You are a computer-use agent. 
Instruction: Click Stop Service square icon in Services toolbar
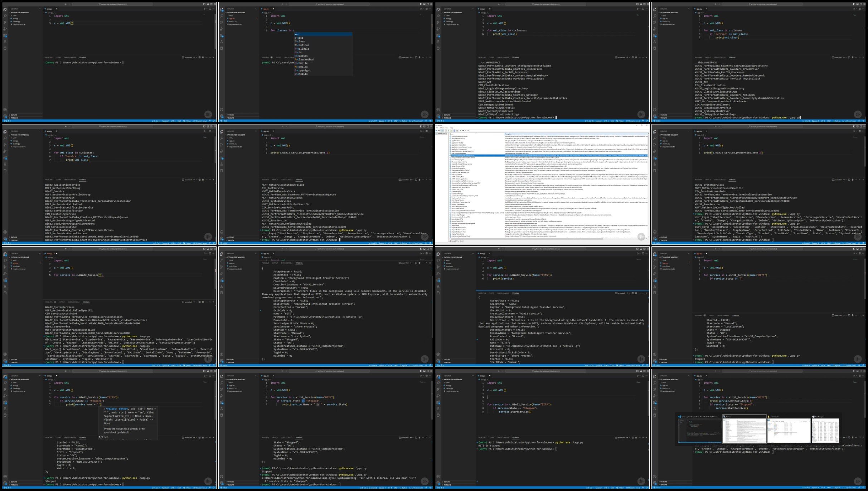[463, 131]
